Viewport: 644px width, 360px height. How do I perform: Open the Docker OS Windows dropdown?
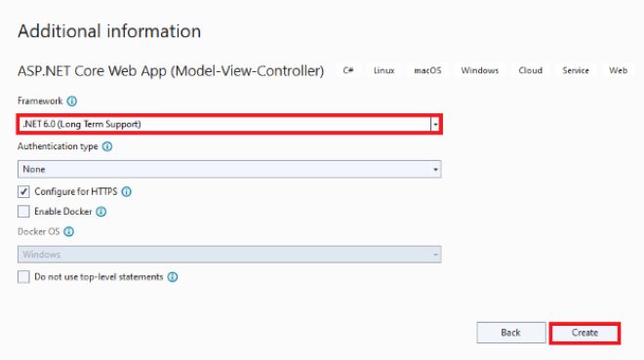pos(229,255)
